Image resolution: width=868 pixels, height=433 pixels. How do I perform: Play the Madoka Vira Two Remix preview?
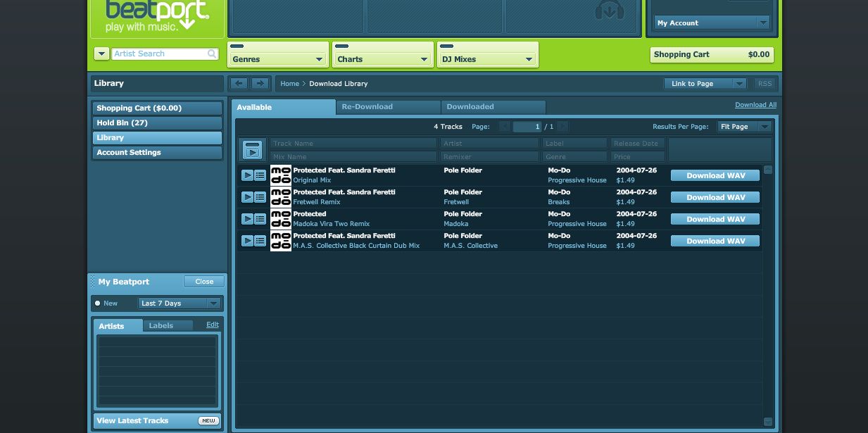(x=247, y=219)
